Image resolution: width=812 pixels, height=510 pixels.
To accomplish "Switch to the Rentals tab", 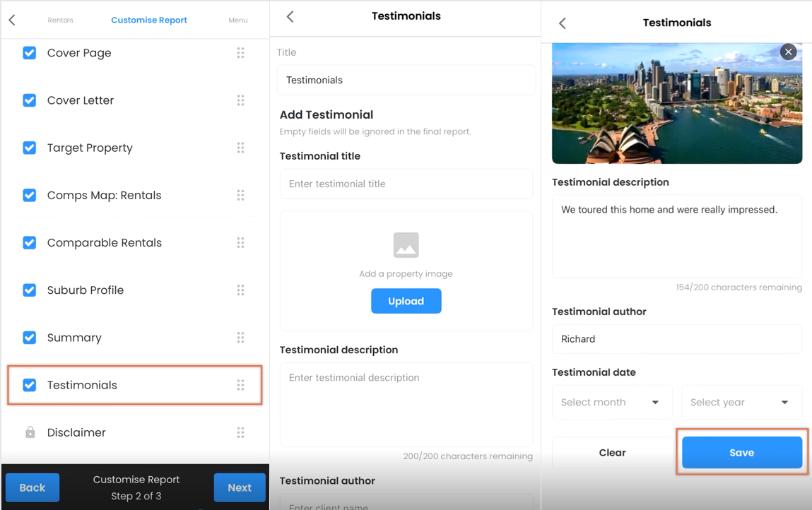I will click(61, 20).
